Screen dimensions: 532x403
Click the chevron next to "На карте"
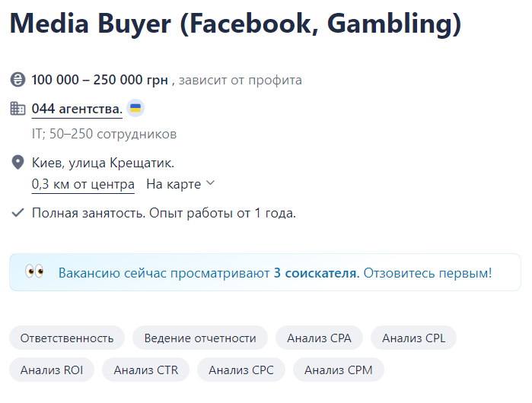tap(211, 183)
